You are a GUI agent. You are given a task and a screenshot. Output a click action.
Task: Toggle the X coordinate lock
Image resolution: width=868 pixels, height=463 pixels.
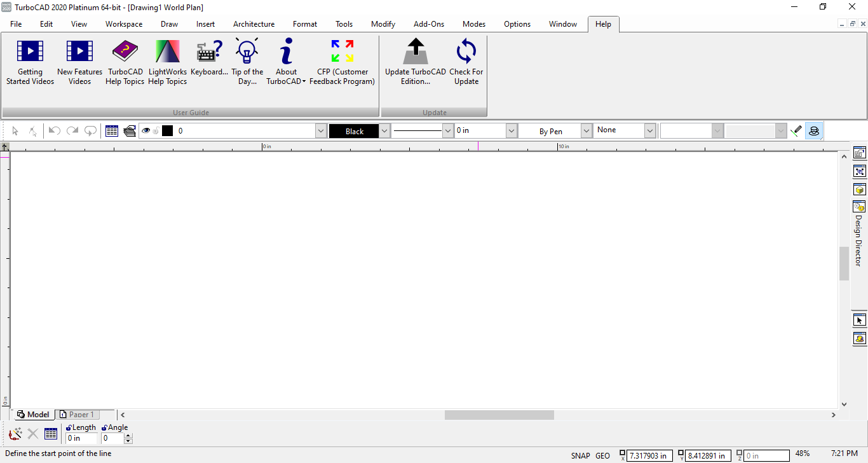pyautogui.click(x=622, y=454)
